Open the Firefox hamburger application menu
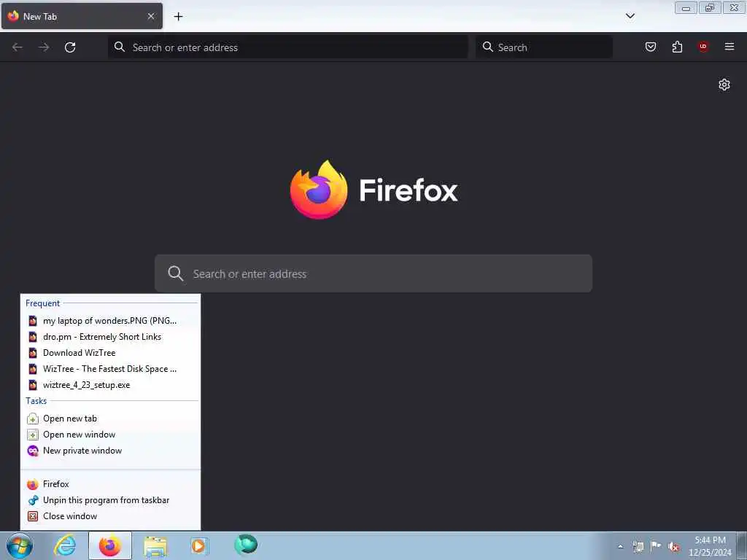The height and width of the screenshot is (560, 747). [729, 47]
